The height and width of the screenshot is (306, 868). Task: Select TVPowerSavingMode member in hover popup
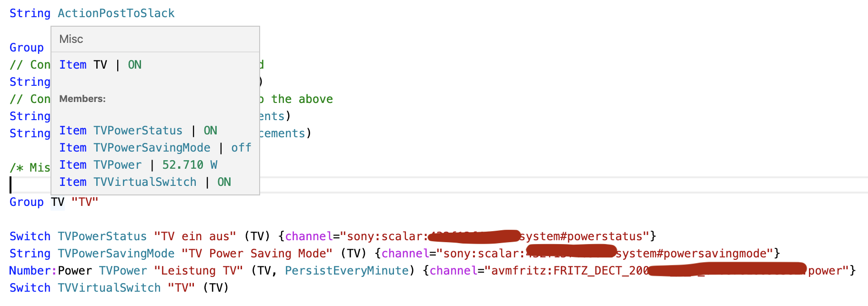(x=151, y=148)
